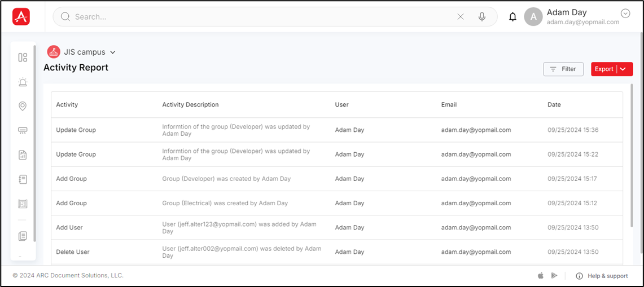
Task: Open the location pin sidebar icon
Action: pyautogui.click(x=23, y=107)
